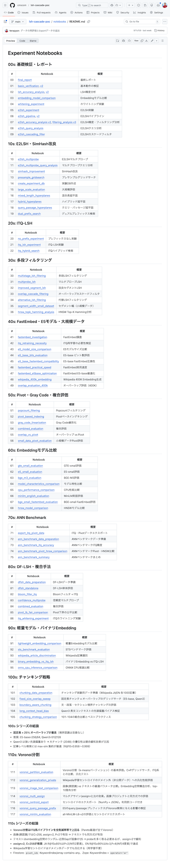Open bge_m3_evaluation notebook link
This screenshot has height=868, width=170.
click(30, 478)
